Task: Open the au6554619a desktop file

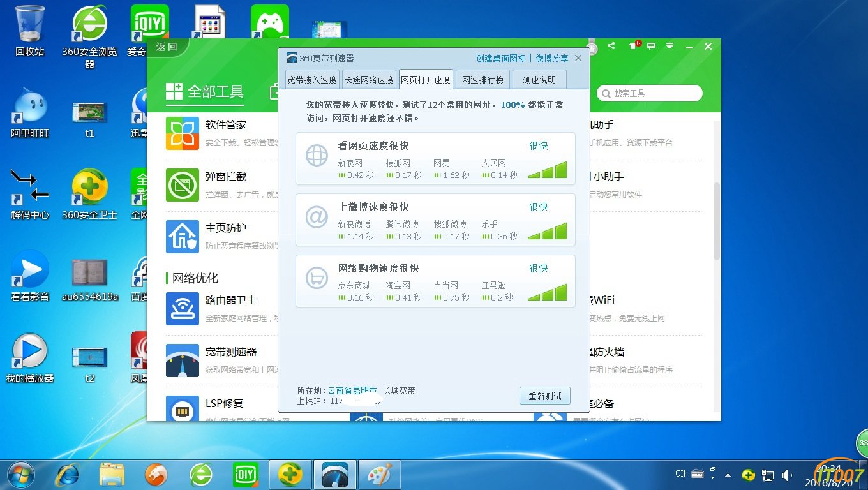Action: 90,281
